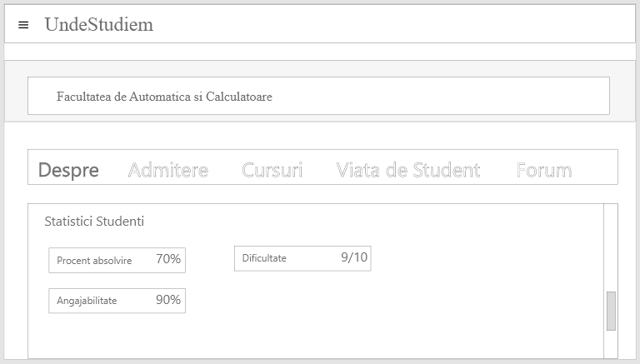Open the Admitere tab

point(168,171)
